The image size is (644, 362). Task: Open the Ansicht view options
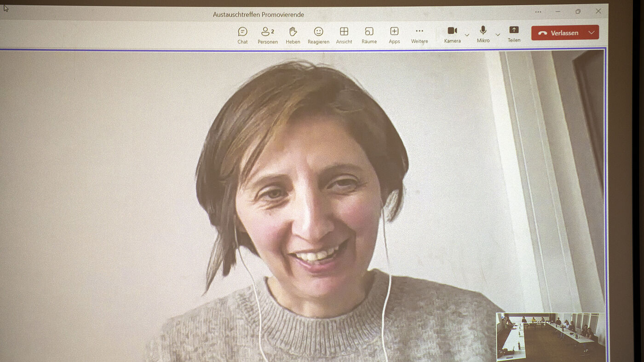pyautogui.click(x=344, y=35)
